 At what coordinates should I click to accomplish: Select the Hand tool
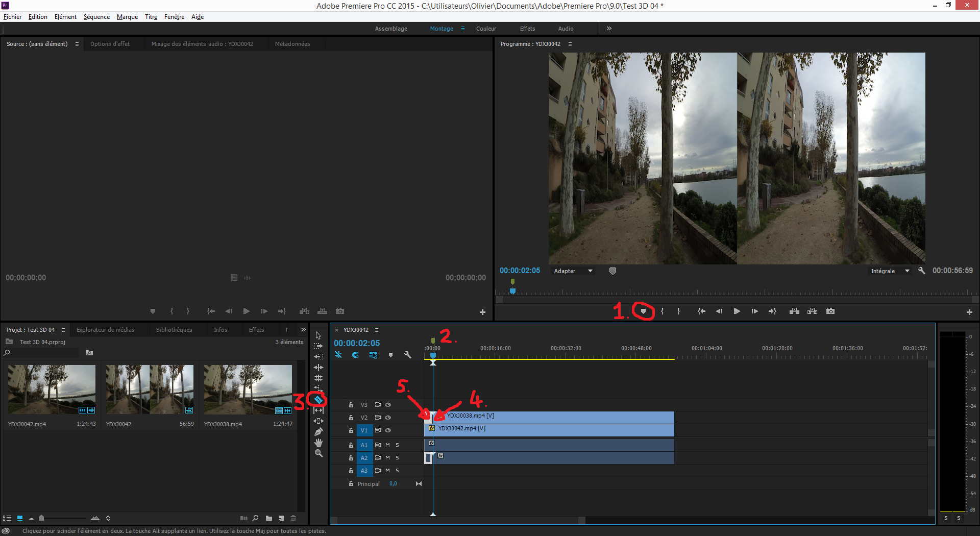click(318, 443)
